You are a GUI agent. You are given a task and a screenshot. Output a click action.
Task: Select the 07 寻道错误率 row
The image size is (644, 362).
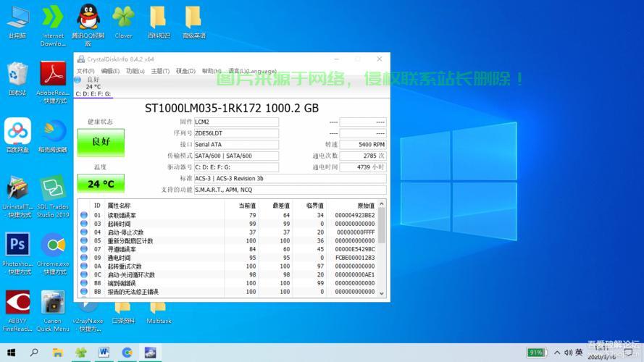(227, 249)
